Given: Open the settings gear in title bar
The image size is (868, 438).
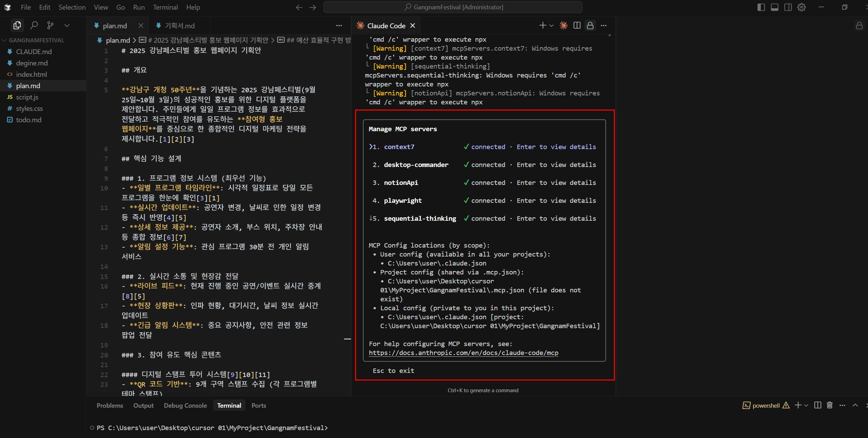Looking at the screenshot, I should [x=802, y=7].
